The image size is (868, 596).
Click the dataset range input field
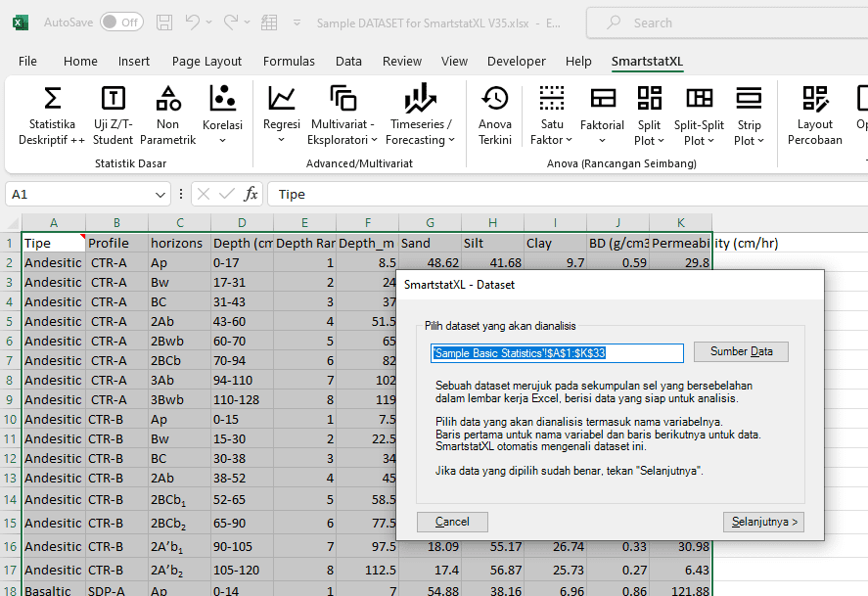558,352
